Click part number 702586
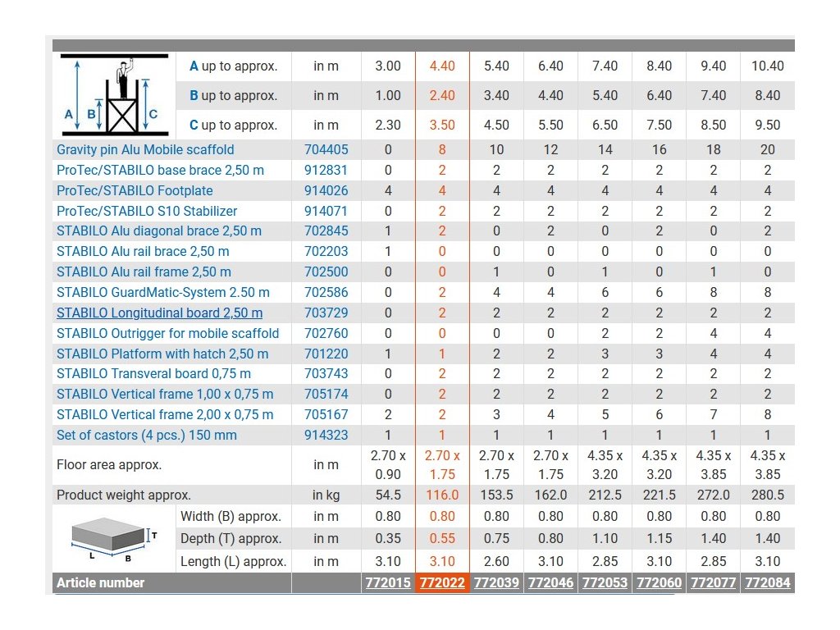 326,292
